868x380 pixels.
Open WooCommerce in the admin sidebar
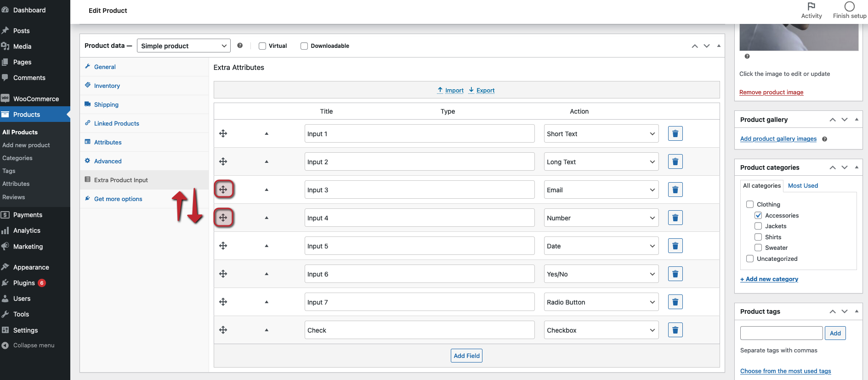(36, 99)
